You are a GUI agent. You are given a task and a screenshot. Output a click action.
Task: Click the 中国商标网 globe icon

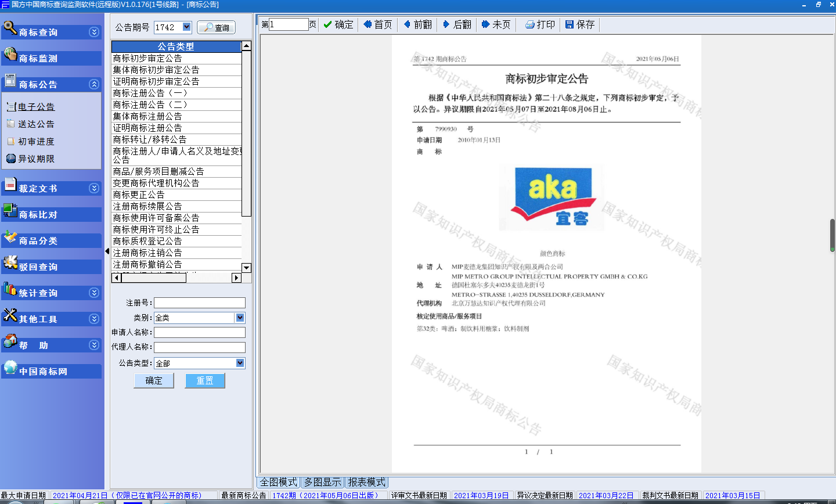pos(10,367)
